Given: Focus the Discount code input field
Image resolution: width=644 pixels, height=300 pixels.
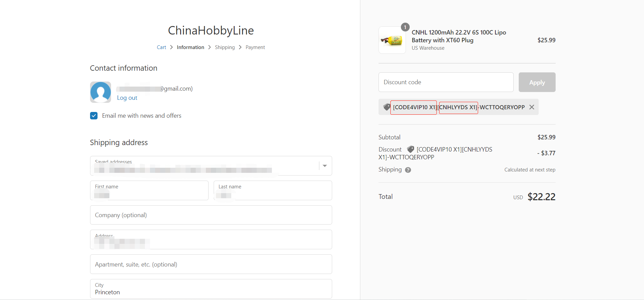Looking at the screenshot, I should (x=446, y=82).
